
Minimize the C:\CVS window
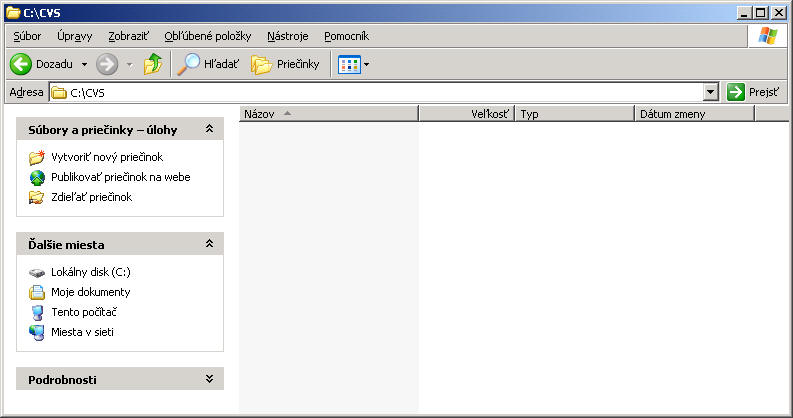[x=743, y=13]
